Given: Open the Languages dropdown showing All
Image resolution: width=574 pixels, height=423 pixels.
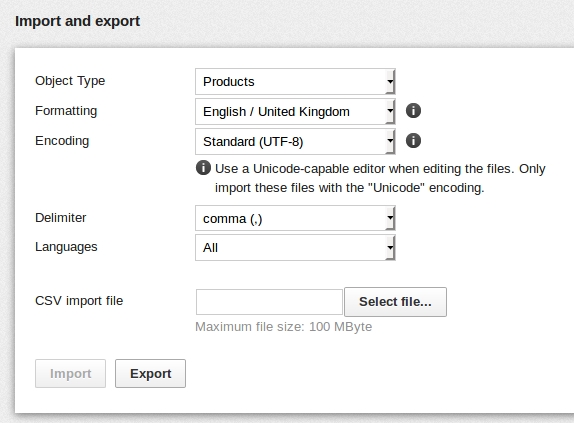Looking at the screenshot, I should tap(295, 248).
